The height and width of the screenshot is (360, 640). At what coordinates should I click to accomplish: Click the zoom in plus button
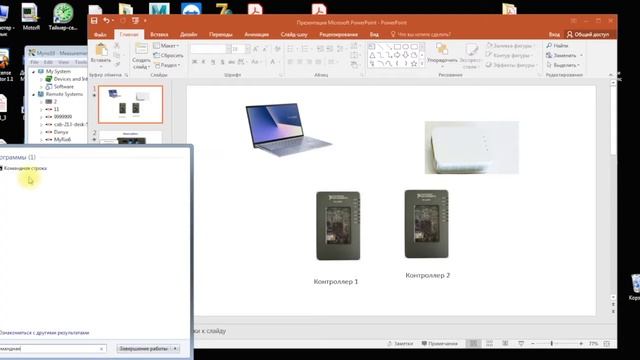point(581,344)
